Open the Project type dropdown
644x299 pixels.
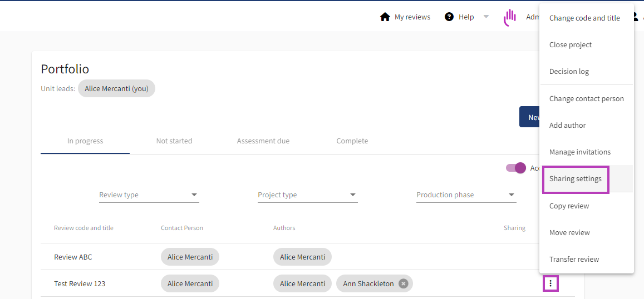pos(353,195)
